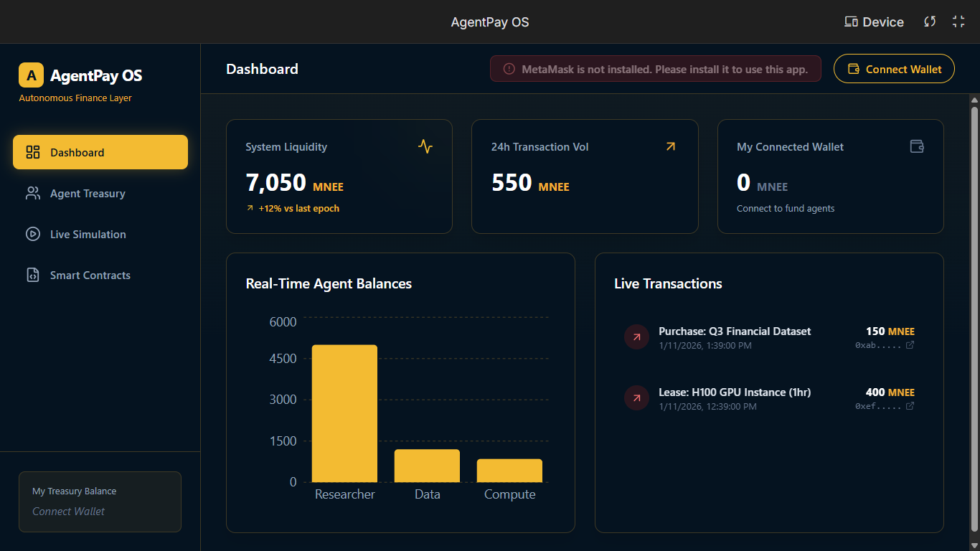Image resolution: width=980 pixels, height=551 pixels.
Task: Click the 0xef..... transaction hash
Action: click(879, 406)
